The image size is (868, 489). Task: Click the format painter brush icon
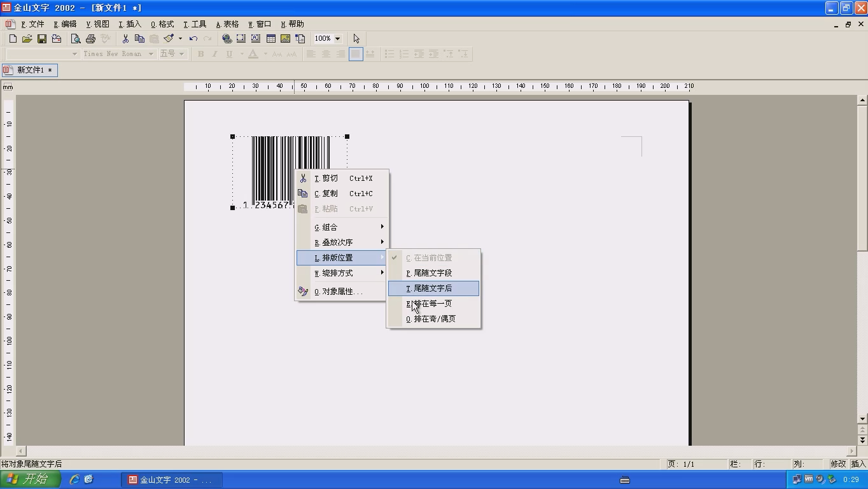169,39
